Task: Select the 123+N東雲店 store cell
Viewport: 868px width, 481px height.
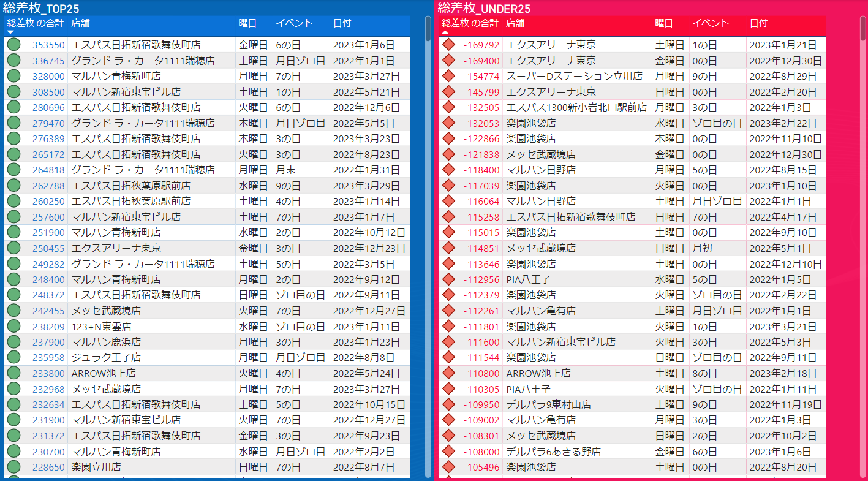Action: pyautogui.click(x=101, y=327)
